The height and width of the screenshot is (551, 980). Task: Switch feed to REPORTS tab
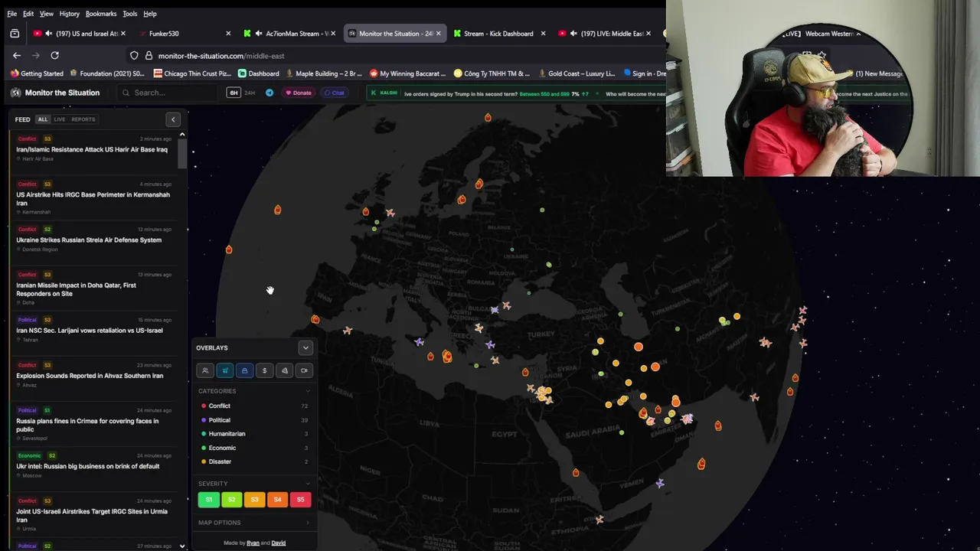click(x=83, y=119)
